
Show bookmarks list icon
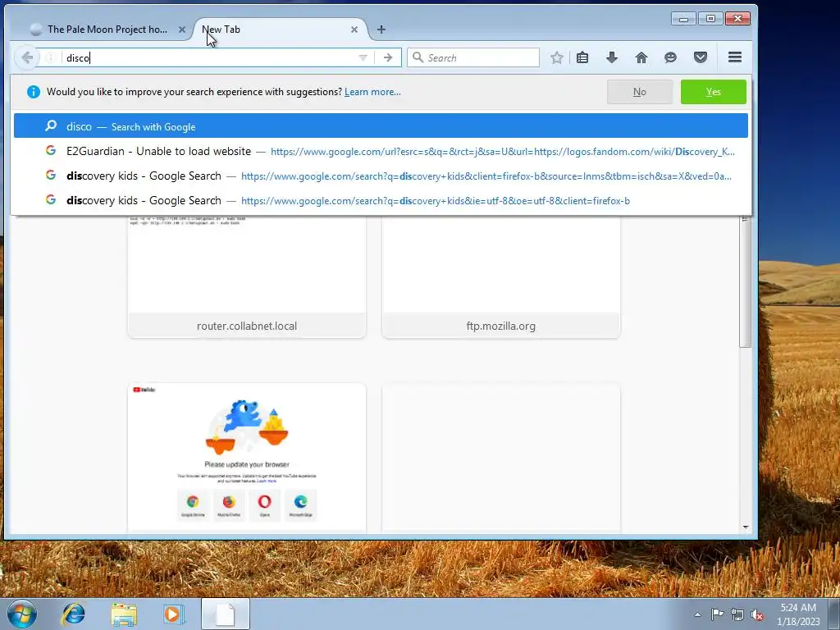pos(582,57)
